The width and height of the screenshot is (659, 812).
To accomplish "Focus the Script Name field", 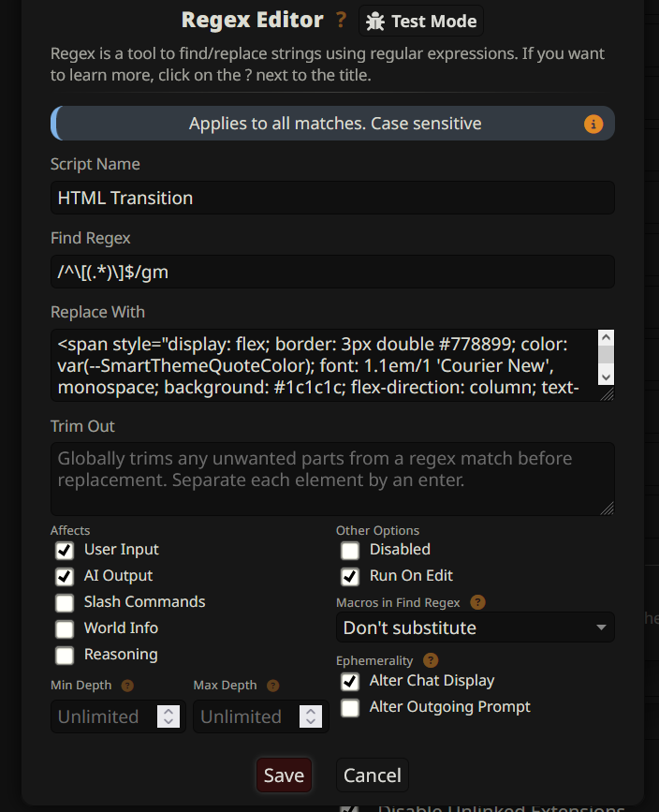I will (x=332, y=198).
